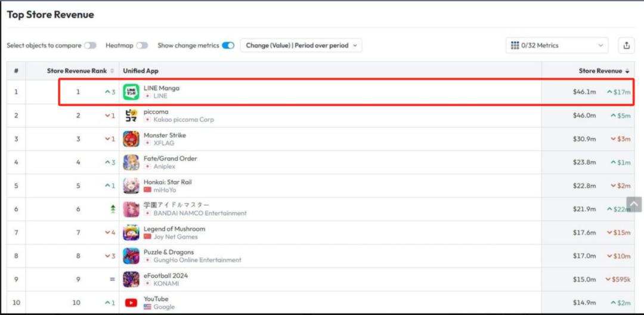Expand the 0/32 Metrics dropdown
The width and height of the screenshot is (644, 315).
(x=557, y=45)
